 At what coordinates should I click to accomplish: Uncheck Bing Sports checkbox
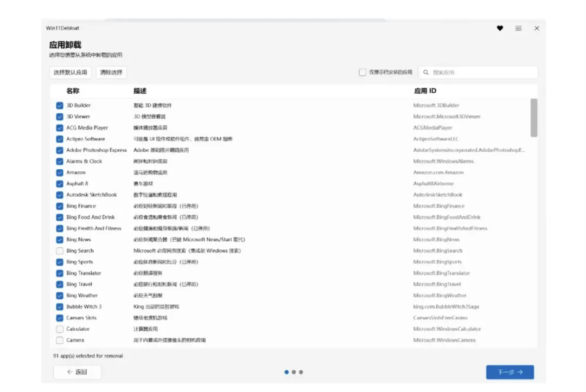pos(60,262)
